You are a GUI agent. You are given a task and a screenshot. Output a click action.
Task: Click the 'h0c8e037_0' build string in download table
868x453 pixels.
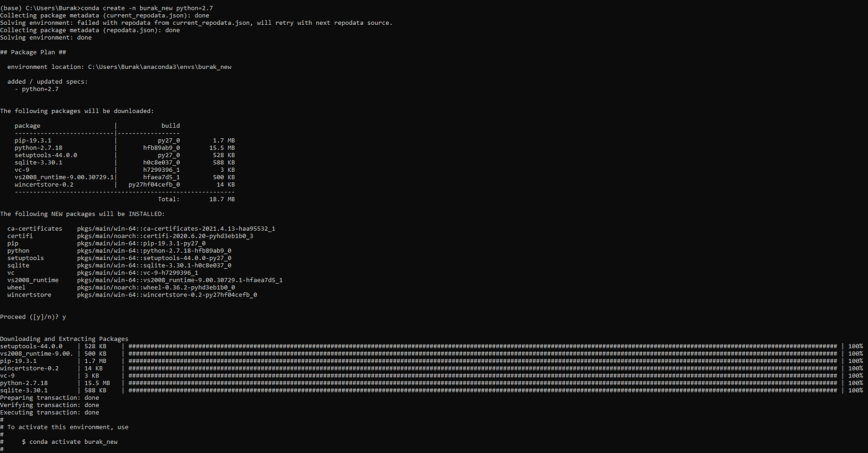[x=161, y=163]
